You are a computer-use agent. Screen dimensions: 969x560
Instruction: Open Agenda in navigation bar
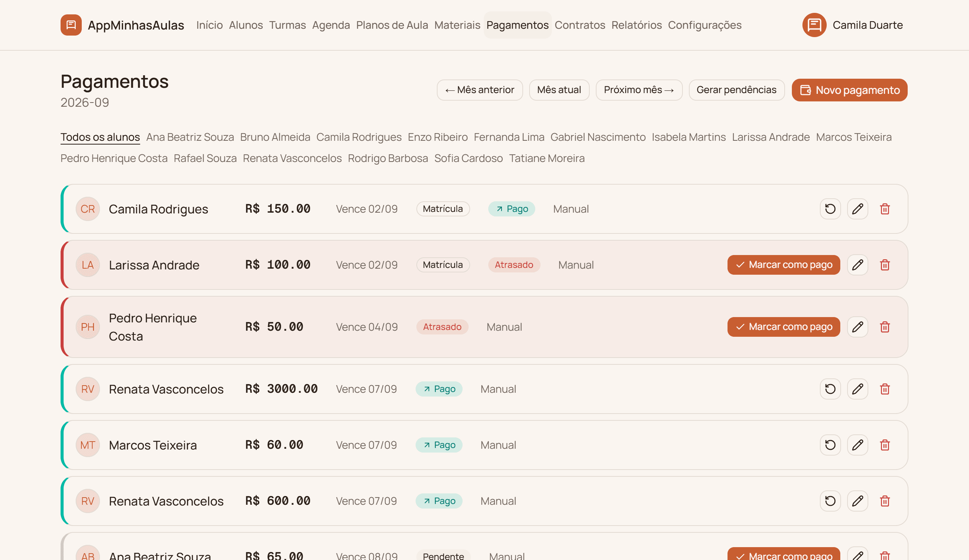(x=331, y=25)
